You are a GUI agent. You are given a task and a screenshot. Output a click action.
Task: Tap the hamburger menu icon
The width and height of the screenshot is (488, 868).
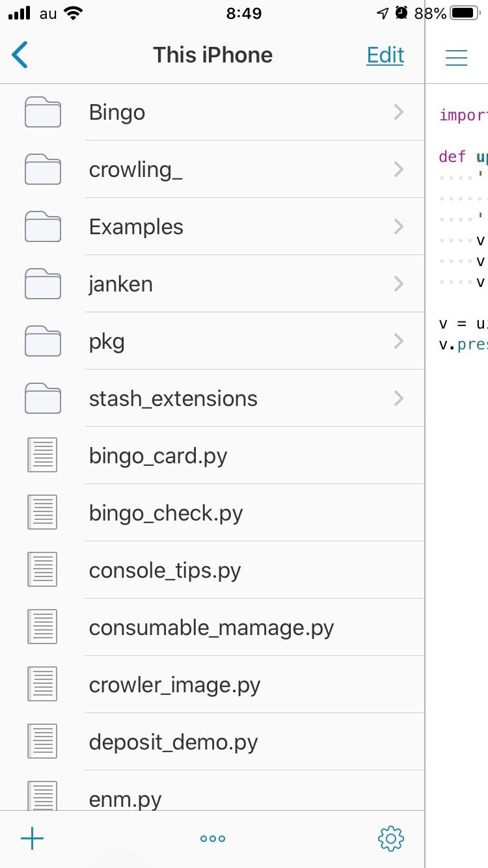pyautogui.click(x=456, y=57)
